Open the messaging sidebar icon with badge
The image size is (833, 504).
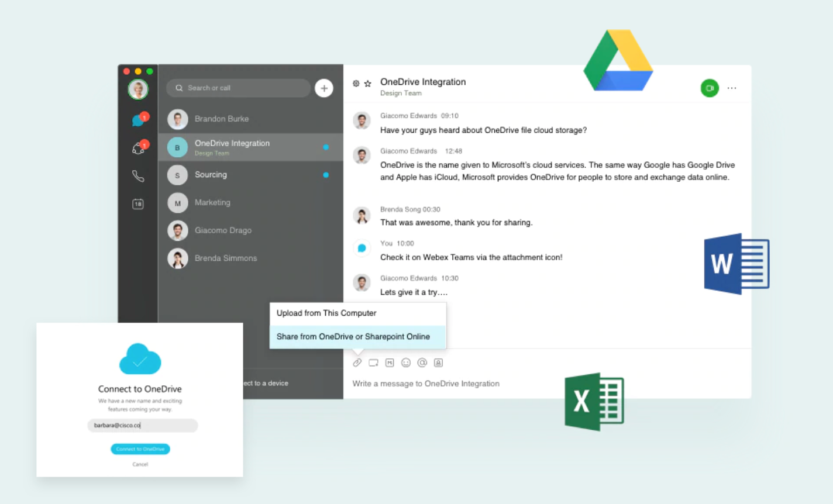pyautogui.click(x=139, y=120)
